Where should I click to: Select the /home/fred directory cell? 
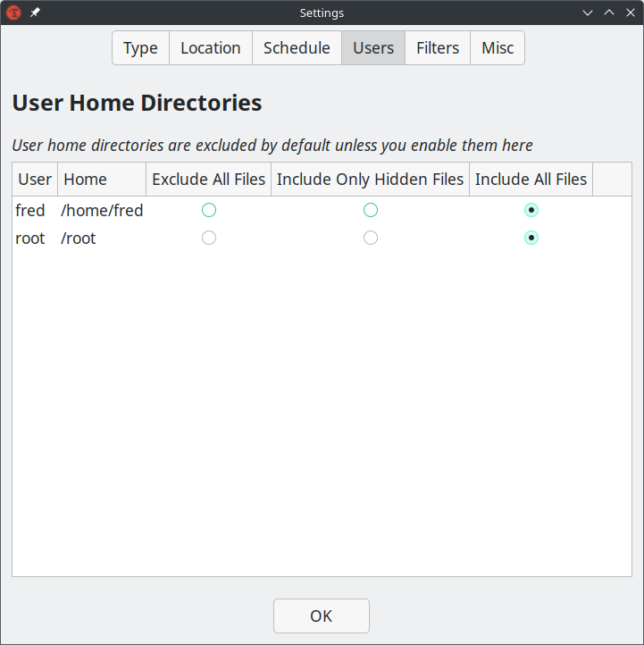102,211
